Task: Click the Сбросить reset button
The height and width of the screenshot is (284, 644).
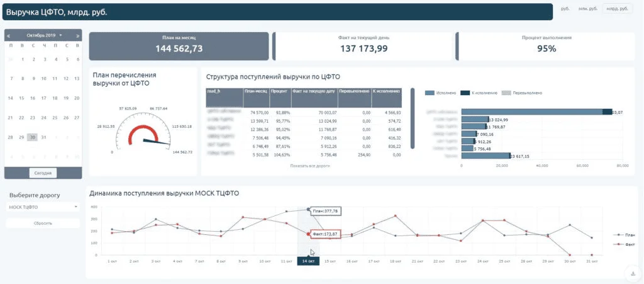Action: (x=43, y=223)
